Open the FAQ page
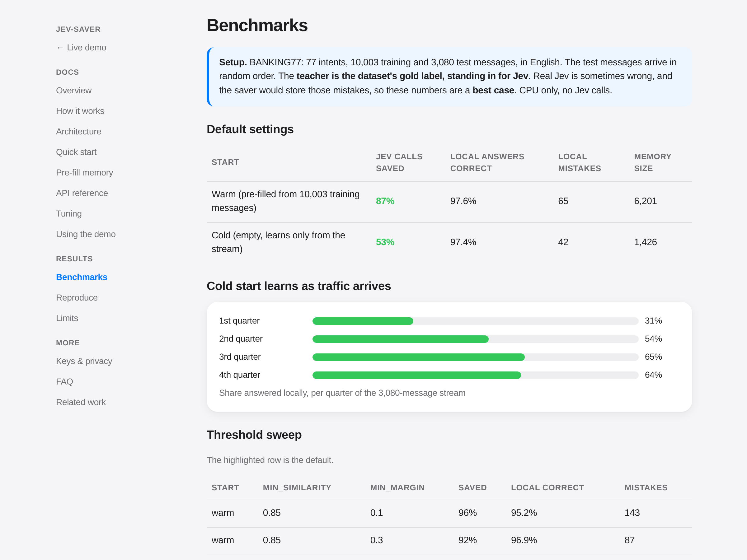This screenshot has width=747, height=560. click(64, 382)
